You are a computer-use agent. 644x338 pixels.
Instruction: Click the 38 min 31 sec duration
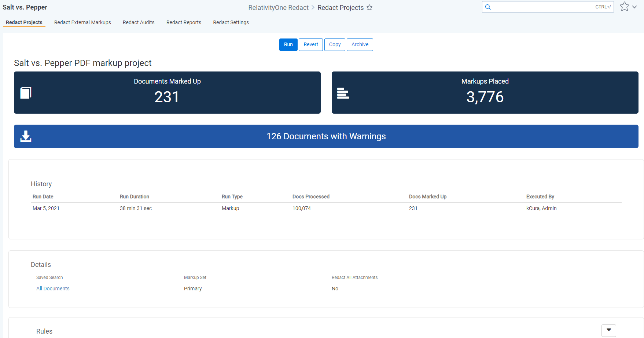tap(136, 208)
